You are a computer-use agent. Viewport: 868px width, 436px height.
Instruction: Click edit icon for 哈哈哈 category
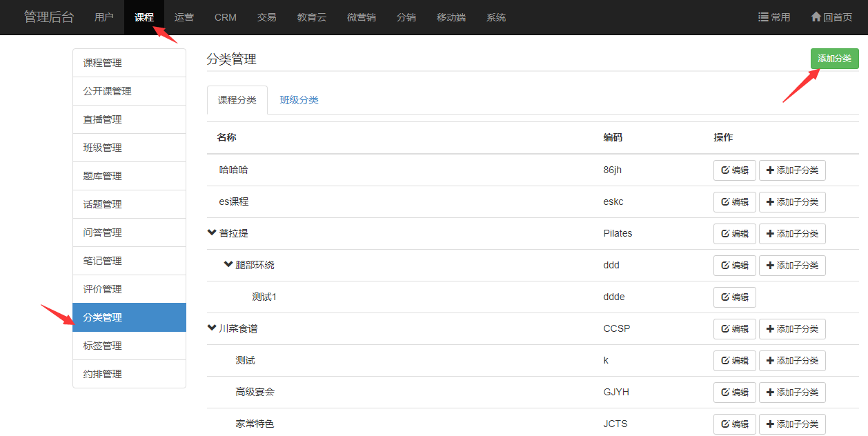point(725,170)
